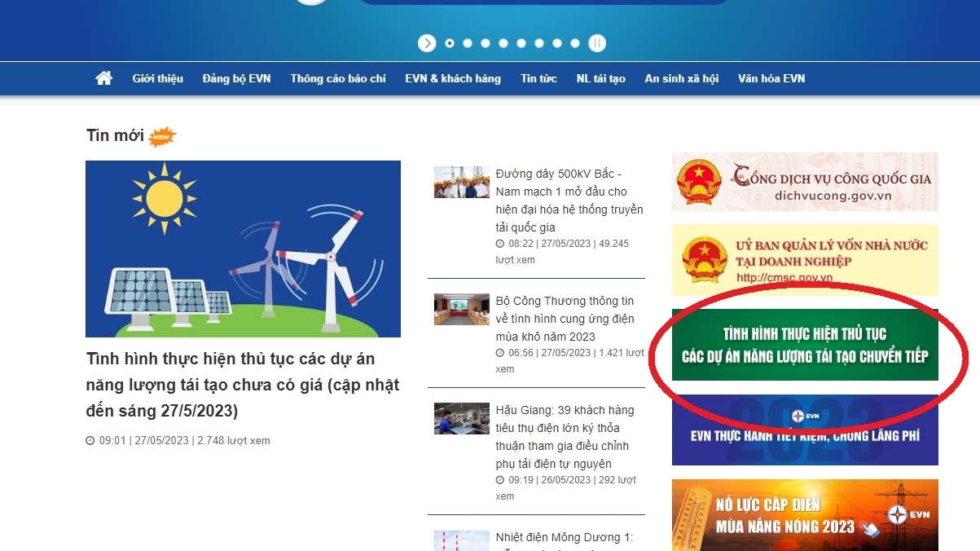Image resolution: width=980 pixels, height=551 pixels.
Task: Open EVN thực hành tiết kiệm banner
Action: point(805,430)
